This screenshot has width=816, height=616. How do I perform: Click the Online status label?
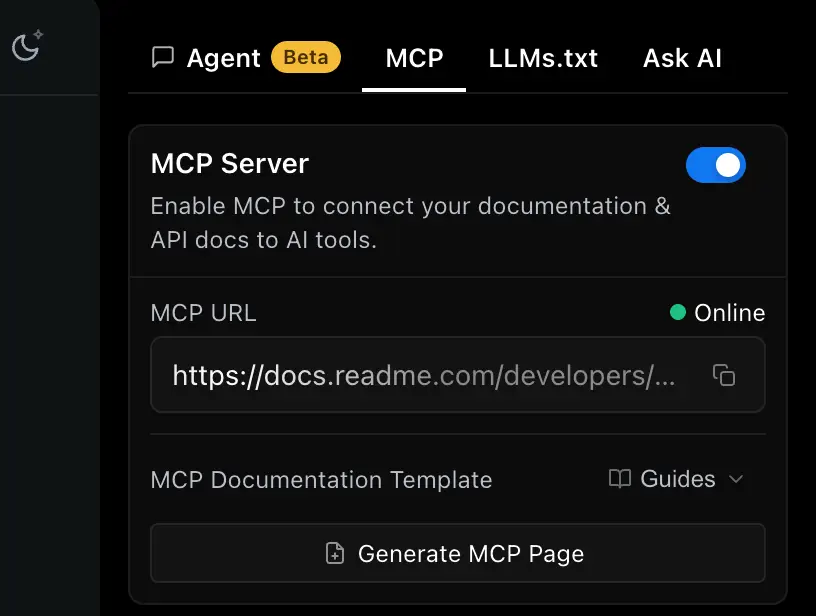point(730,313)
